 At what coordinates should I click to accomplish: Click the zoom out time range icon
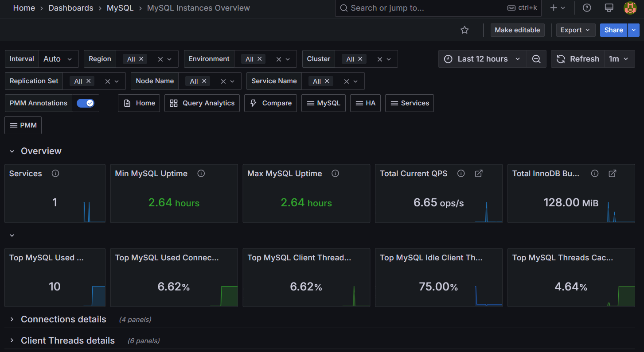[x=536, y=59]
